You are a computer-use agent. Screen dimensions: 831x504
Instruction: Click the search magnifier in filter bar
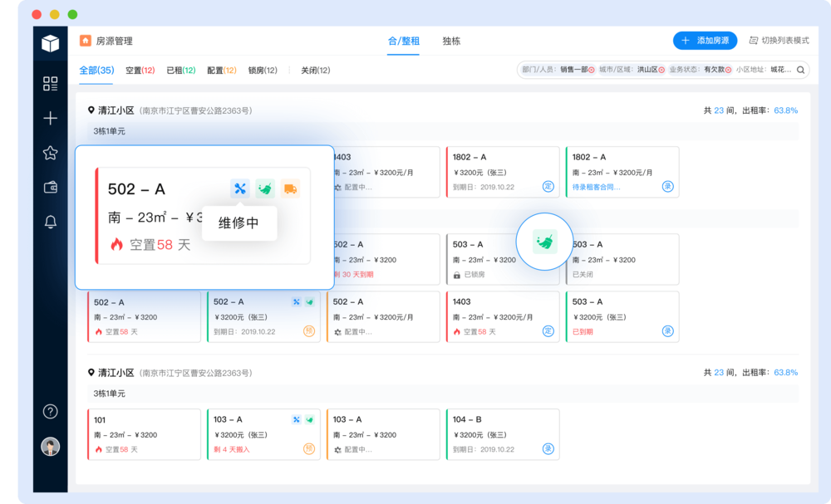click(x=801, y=70)
